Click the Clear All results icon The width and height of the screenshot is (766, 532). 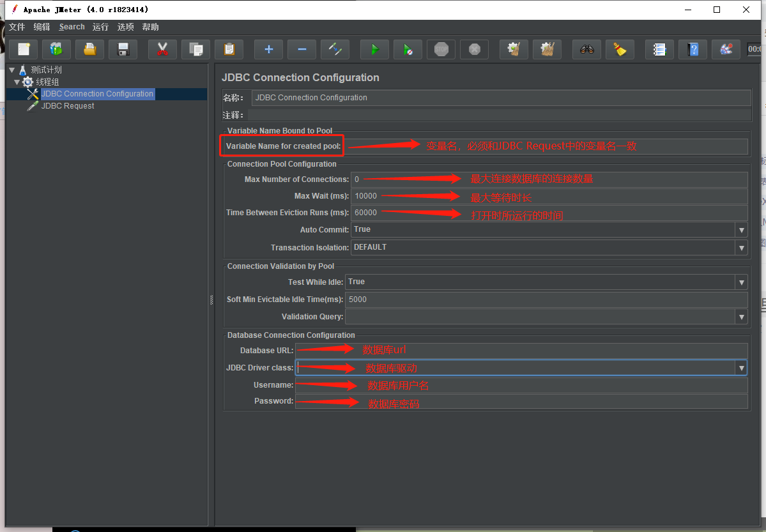[x=547, y=49]
